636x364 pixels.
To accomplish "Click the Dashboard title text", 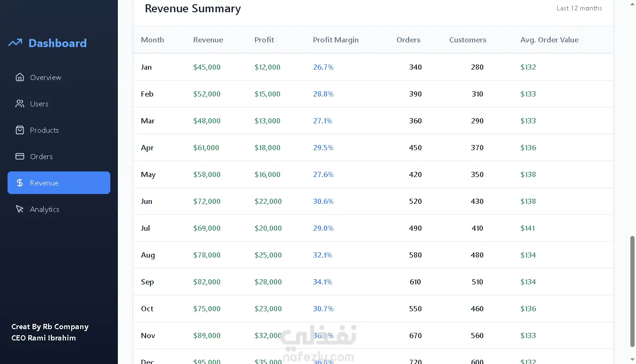I will 58,43.
